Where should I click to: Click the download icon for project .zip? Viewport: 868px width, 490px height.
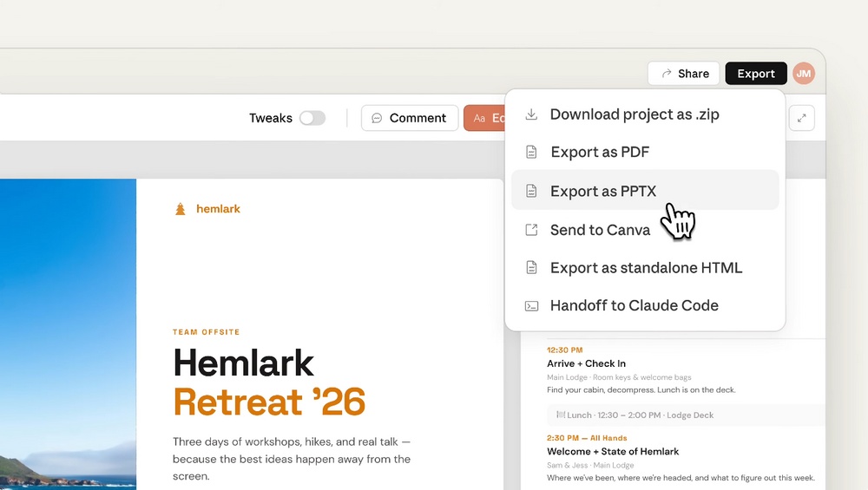532,114
